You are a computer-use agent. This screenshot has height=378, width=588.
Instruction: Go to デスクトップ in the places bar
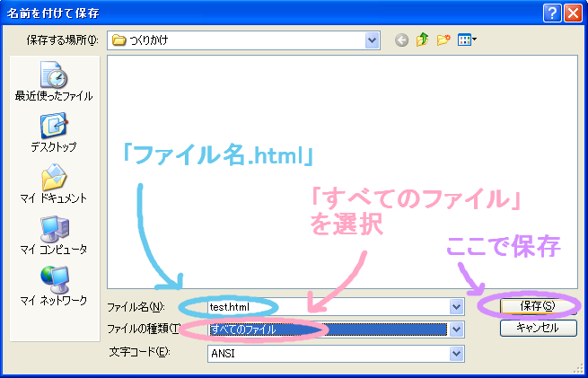54,132
